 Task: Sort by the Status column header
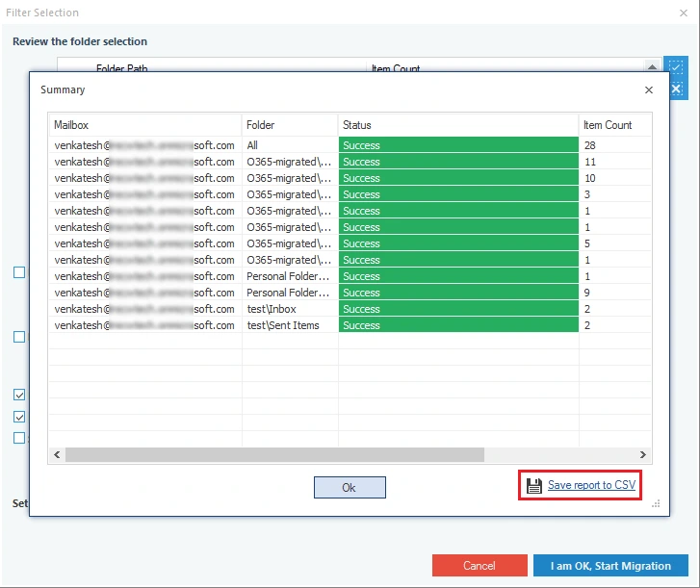pos(458,125)
